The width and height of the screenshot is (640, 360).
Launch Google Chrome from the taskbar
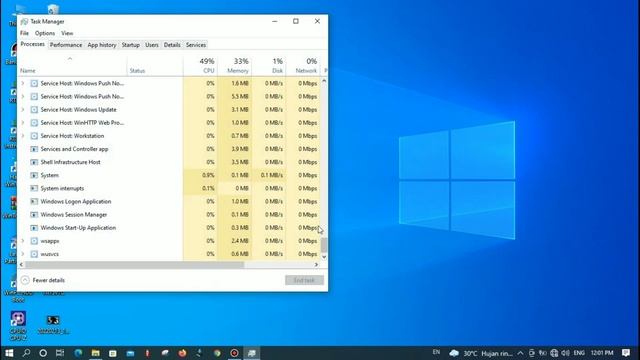217,353
